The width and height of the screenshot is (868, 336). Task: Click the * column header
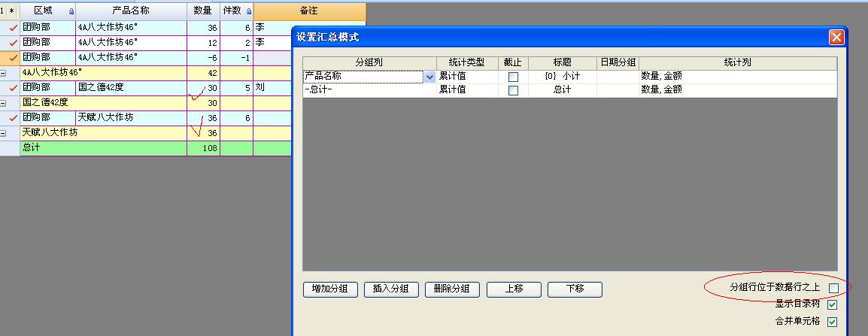(12, 11)
